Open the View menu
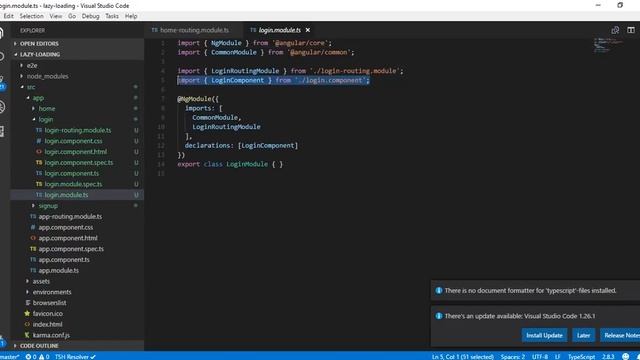The height and width of the screenshot is (360, 640). point(56,16)
